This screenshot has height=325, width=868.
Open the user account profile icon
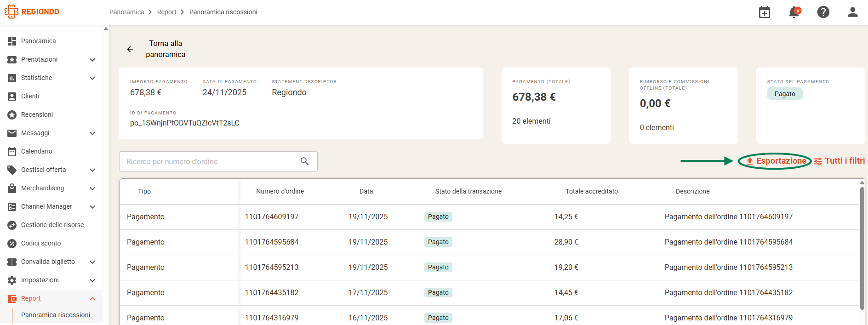(853, 12)
